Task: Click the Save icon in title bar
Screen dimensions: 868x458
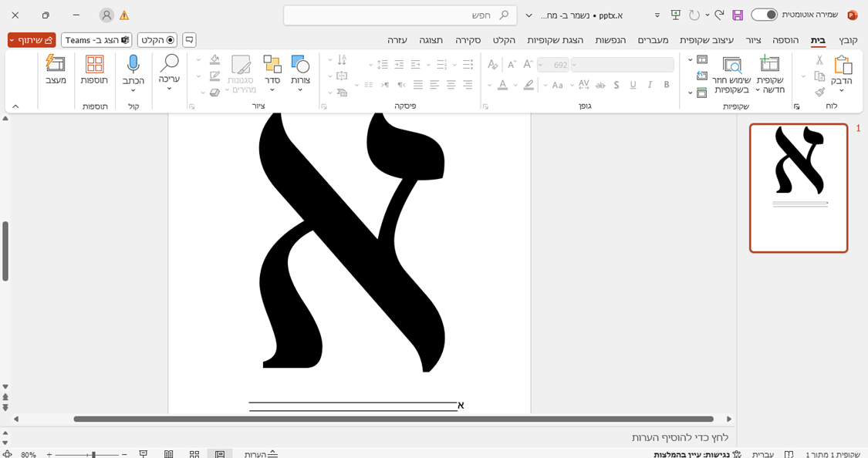Action: [x=738, y=15]
